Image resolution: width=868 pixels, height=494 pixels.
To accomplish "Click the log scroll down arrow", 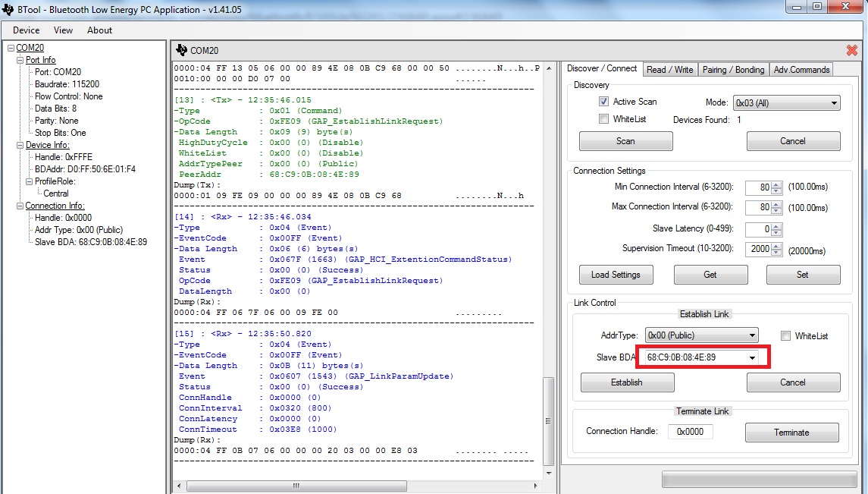I will (x=549, y=473).
